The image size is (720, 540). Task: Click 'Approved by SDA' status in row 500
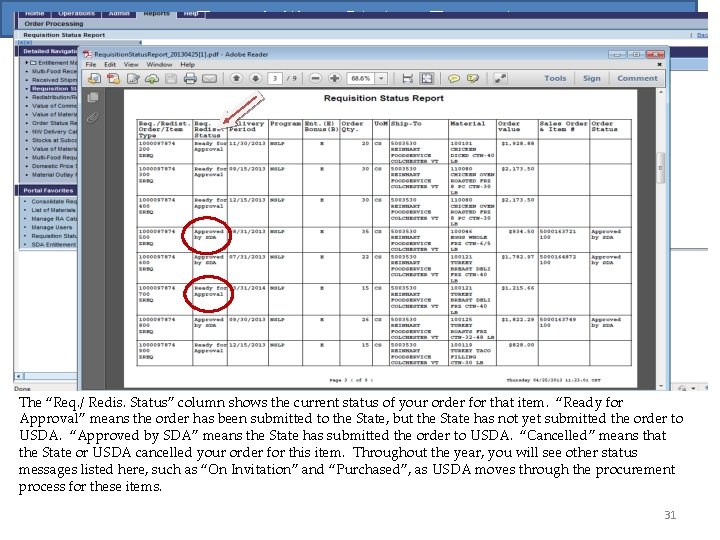click(208, 235)
